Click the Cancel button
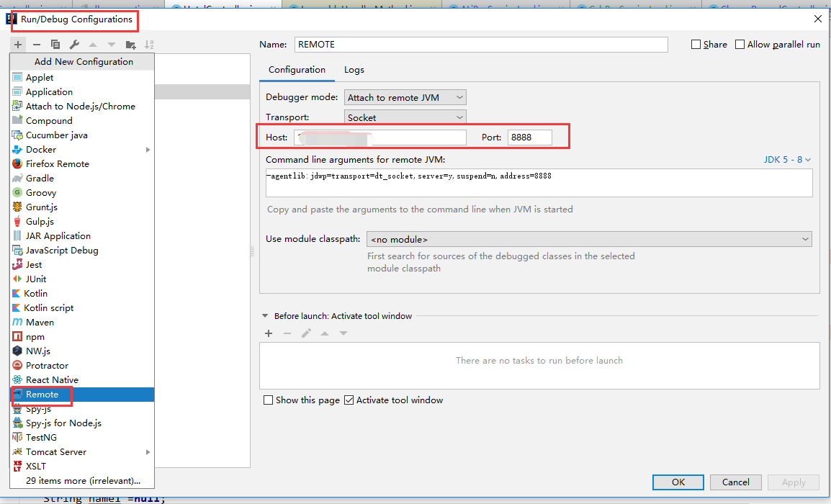Screen dimensions: 831x504 point(736,482)
